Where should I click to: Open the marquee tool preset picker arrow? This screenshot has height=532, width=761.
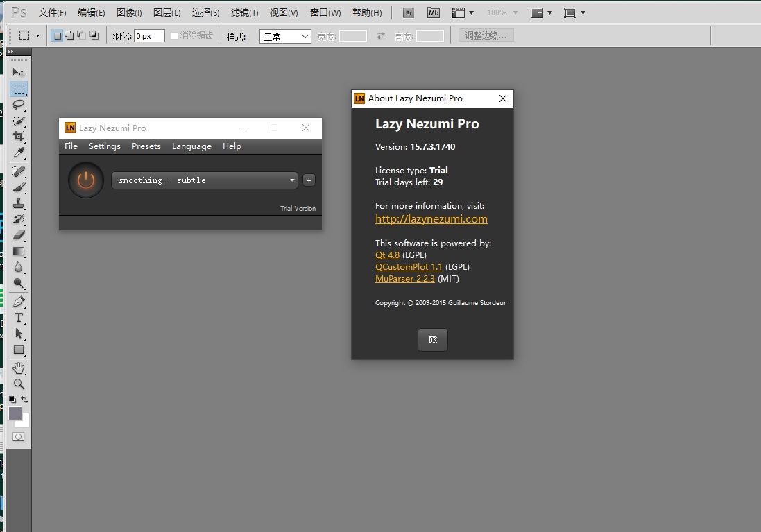pyautogui.click(x=37, y=35)
